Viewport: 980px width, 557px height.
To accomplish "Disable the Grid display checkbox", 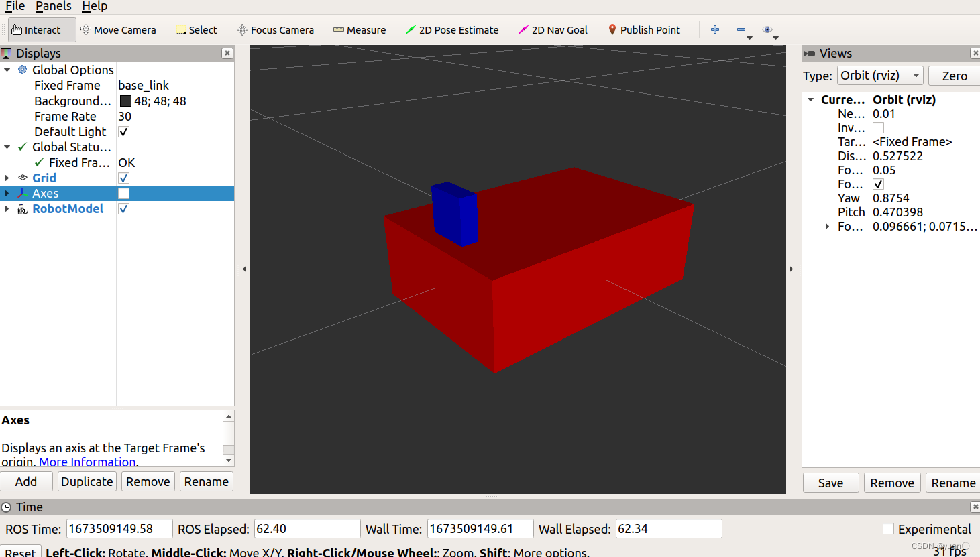I will [x=123, y=178].
